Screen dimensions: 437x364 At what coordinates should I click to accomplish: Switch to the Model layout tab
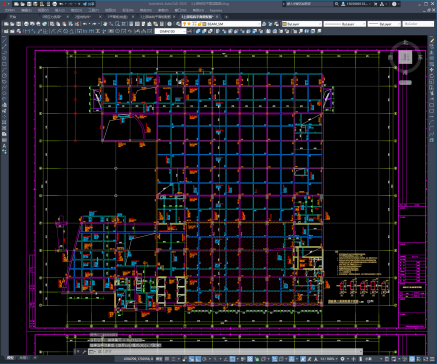[x=11, y=358]
